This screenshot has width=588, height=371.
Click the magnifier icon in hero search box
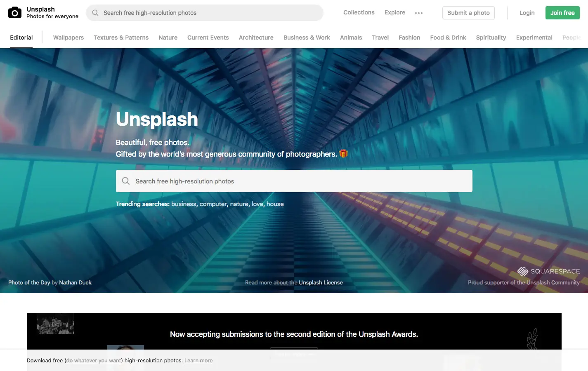[126, 181]
